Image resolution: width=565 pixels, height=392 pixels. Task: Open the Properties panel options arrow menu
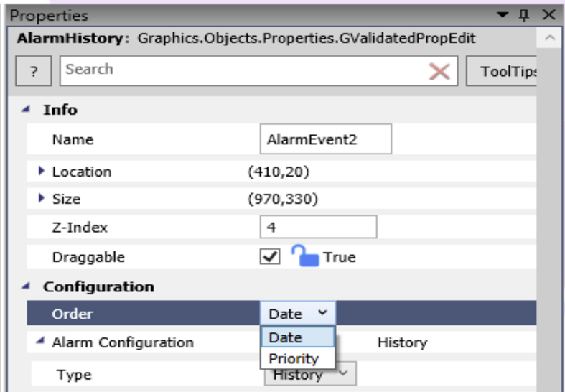(x=503, y=15)
